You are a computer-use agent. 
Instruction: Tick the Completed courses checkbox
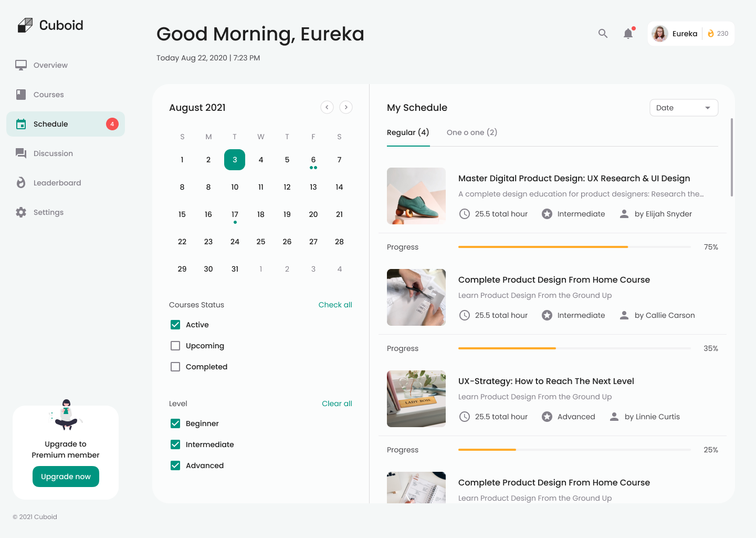click(175, 367)
